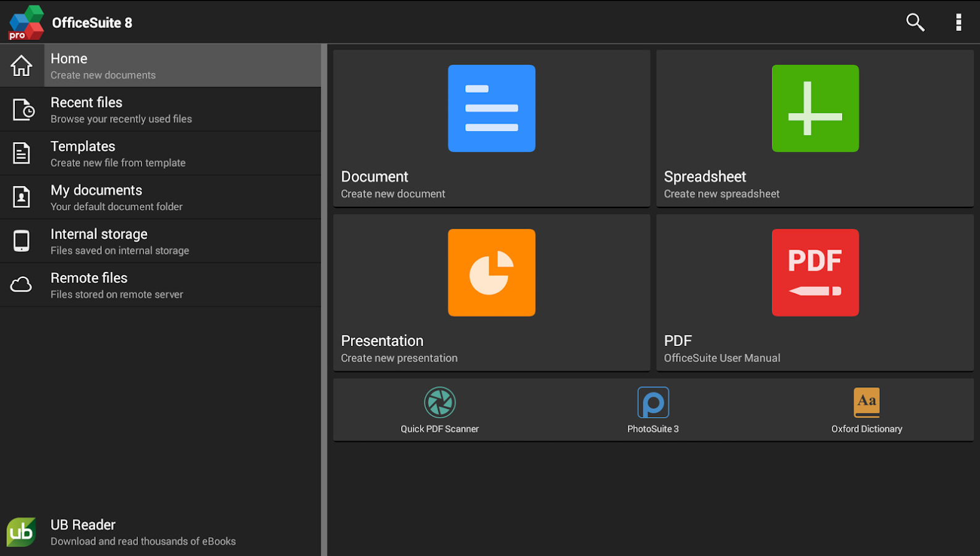Browse Internal storage from sidebar
Screen dimensions: 980x556
[x=161, y=241]
